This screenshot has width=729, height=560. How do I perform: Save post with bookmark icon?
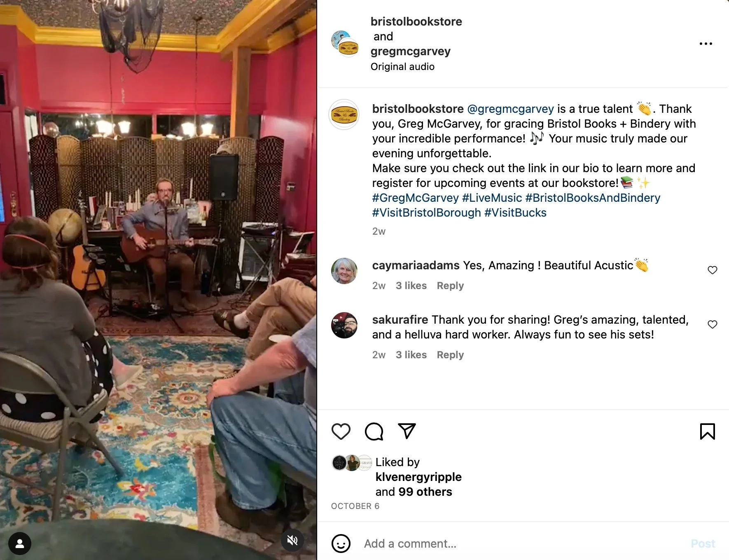click(x=708, y=432)
